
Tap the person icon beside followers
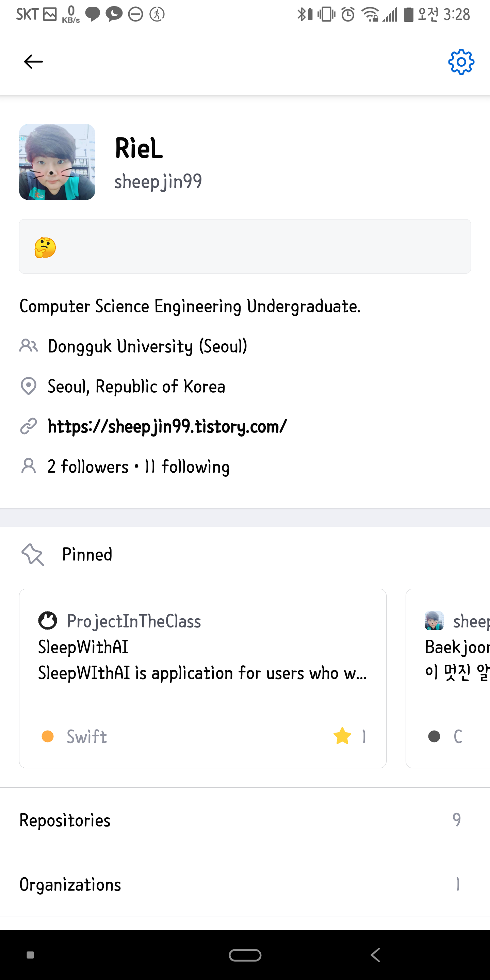click(x=29, y=466)
